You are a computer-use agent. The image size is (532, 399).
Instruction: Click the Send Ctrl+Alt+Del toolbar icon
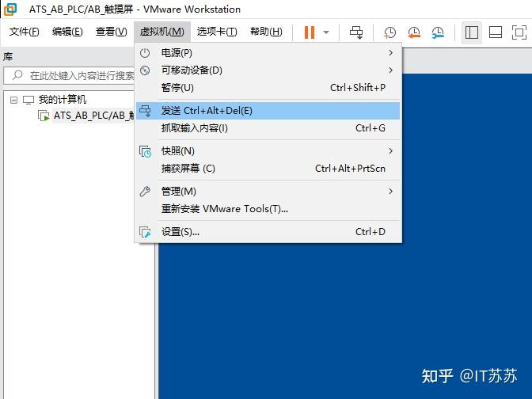(x=356, y=32)
